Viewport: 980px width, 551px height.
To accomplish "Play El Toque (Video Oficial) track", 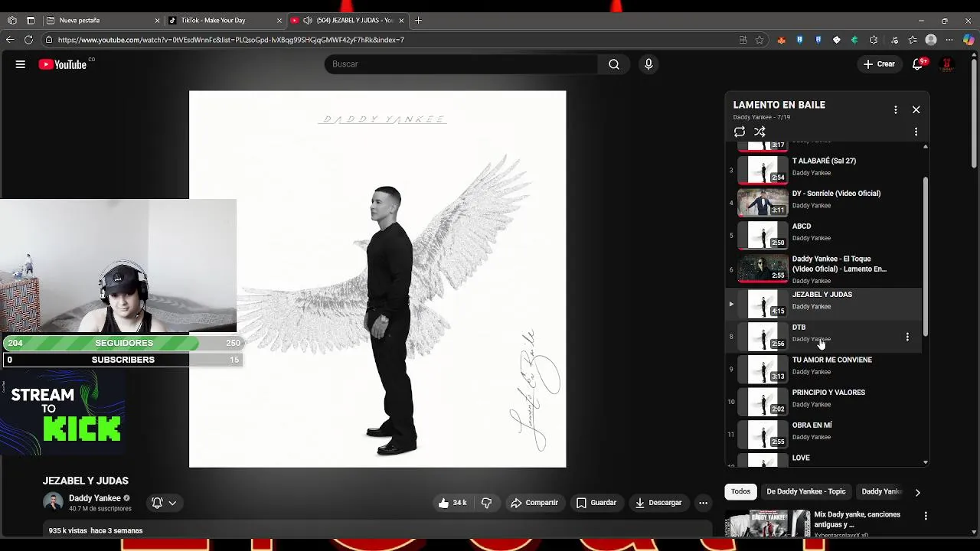I will 824,269.
